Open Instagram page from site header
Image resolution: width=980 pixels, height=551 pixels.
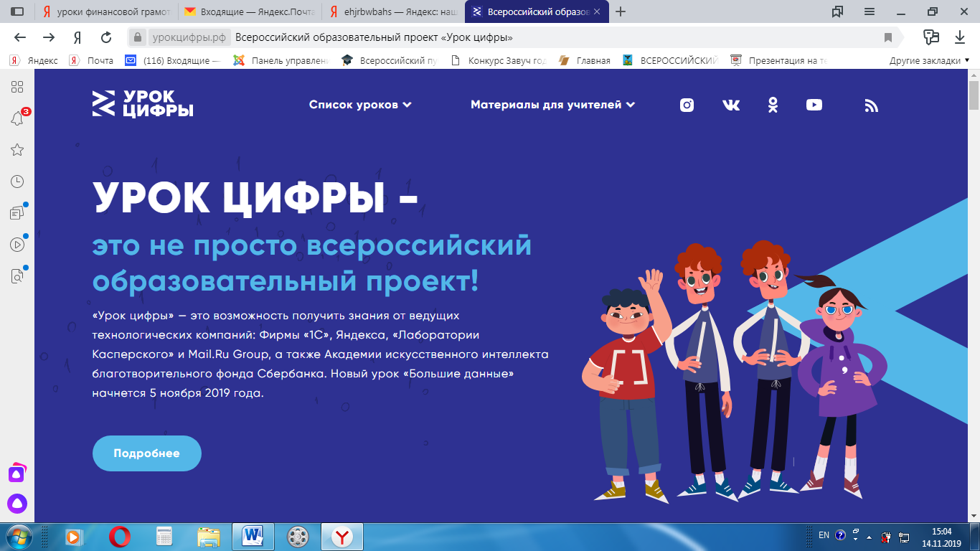[x=687, y=105]
